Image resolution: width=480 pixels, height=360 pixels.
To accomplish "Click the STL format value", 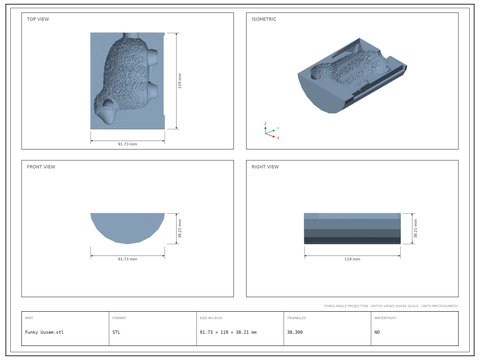I will pyautogui.click(x=116, y=332).
